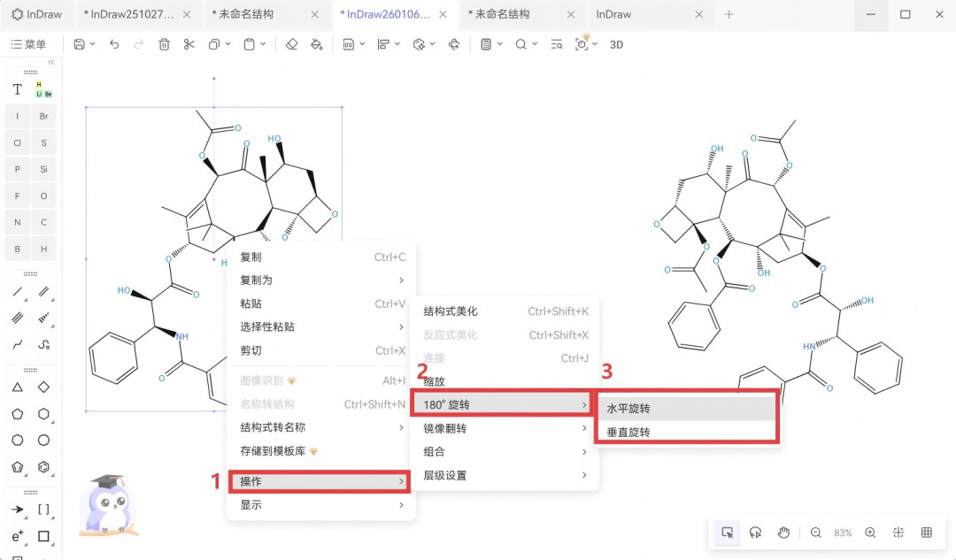Screen dimensions: 956x560
Task: Choose 复制 in context menu
Action: pos(321,257)
